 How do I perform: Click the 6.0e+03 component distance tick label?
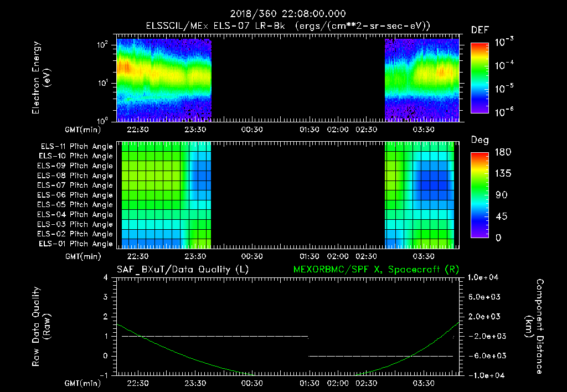(484, 297)
